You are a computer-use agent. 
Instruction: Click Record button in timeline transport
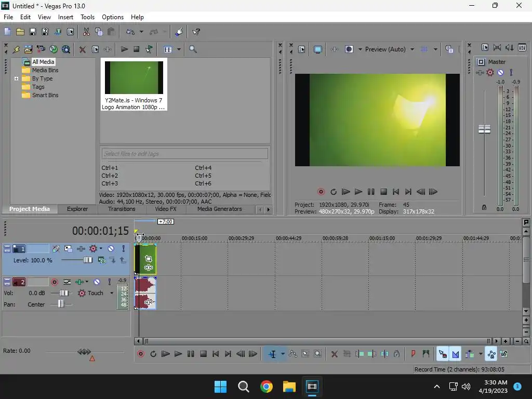click(x=141, y=354)
